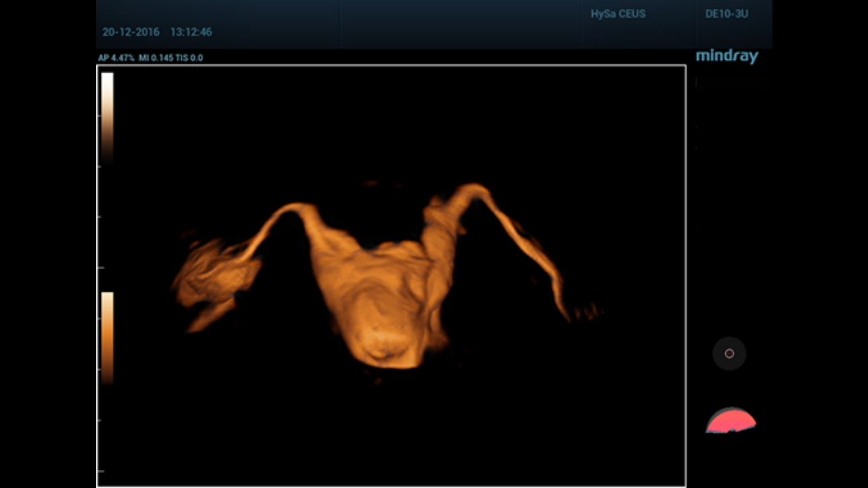Screen dimensions: 868x488
Task: Select the white grayscale map bar
Action: (x=107, y=114)
